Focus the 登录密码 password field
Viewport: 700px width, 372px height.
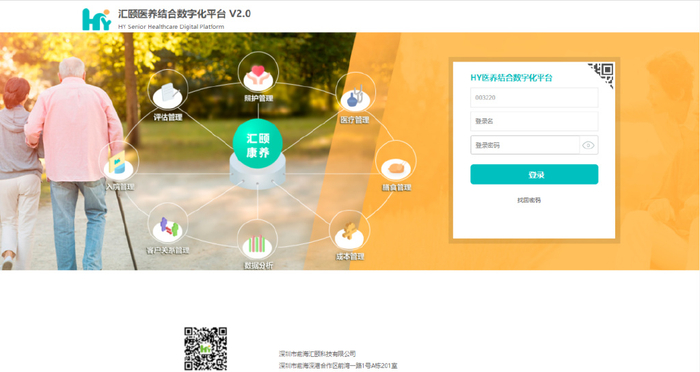coord(525,145)
